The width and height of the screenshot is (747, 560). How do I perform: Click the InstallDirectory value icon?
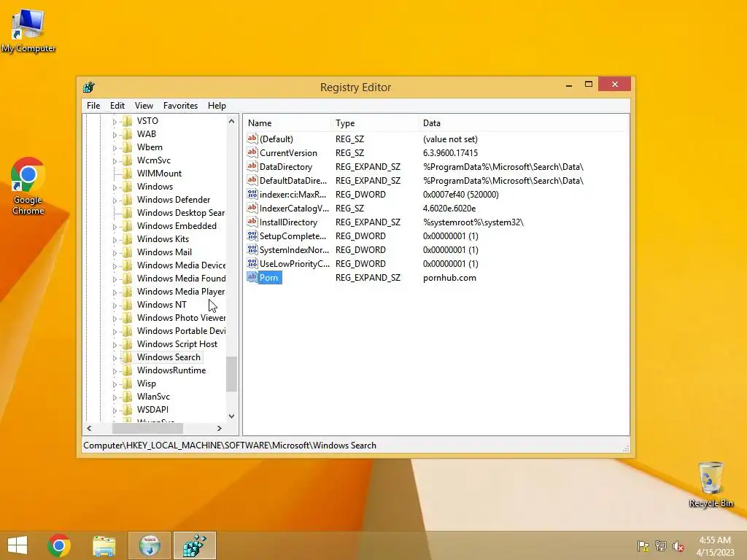click(252, 222)
